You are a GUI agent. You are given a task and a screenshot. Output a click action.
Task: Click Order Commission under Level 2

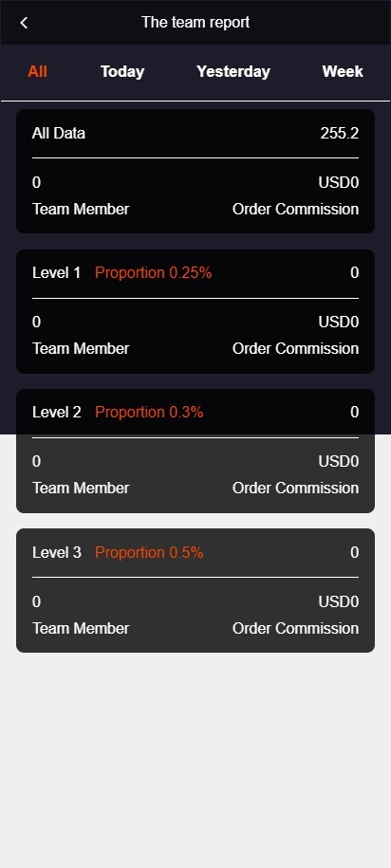(x=296, y=489)
